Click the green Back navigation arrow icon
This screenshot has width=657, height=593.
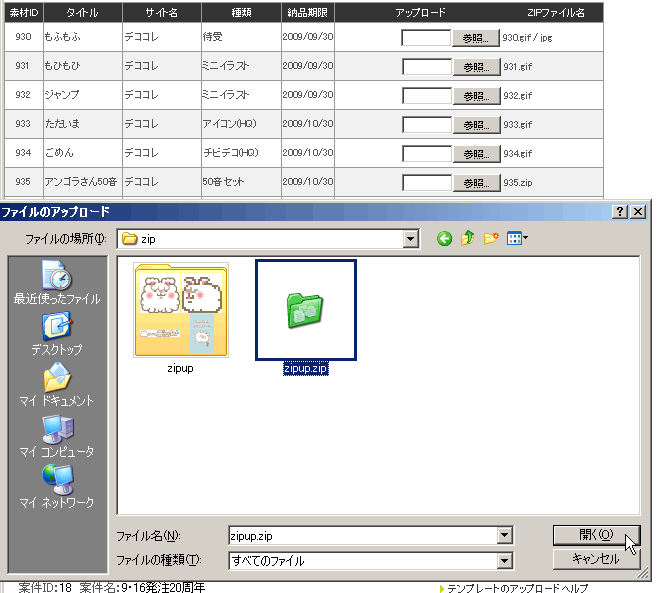click(x=444, y=239)
